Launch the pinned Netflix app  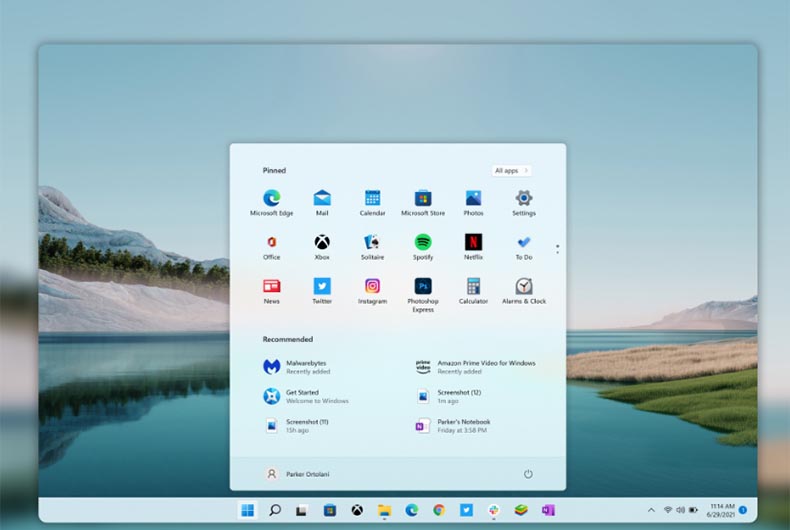[473, 246]
